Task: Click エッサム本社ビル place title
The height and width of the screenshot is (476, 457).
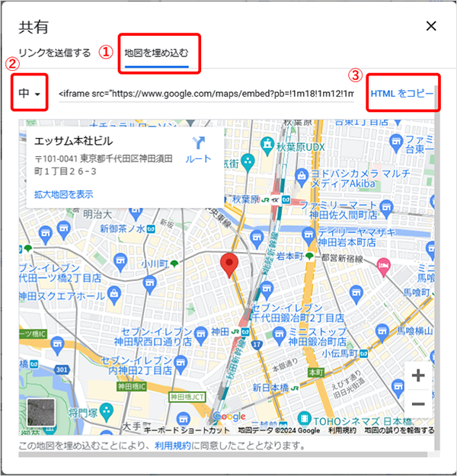Action: point(73,141)
